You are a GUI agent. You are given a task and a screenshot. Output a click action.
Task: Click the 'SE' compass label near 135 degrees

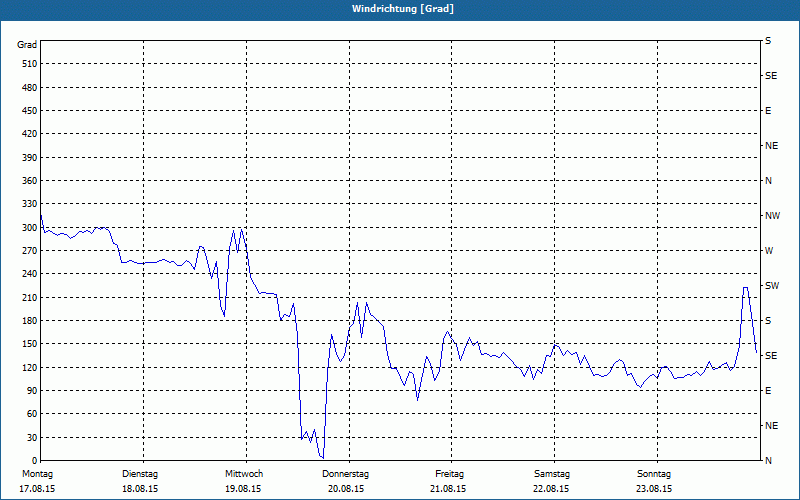click(x=771, y=356)
